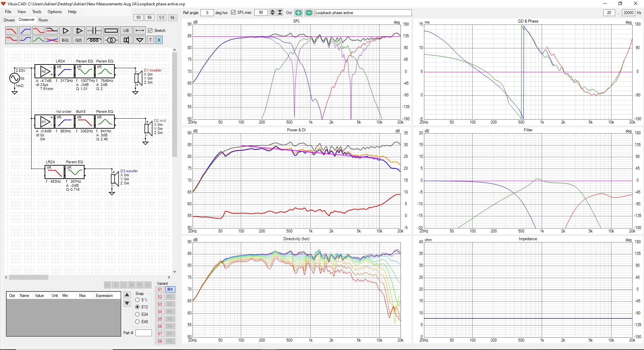Click the plus overlay add button

[x=299, y=13]
